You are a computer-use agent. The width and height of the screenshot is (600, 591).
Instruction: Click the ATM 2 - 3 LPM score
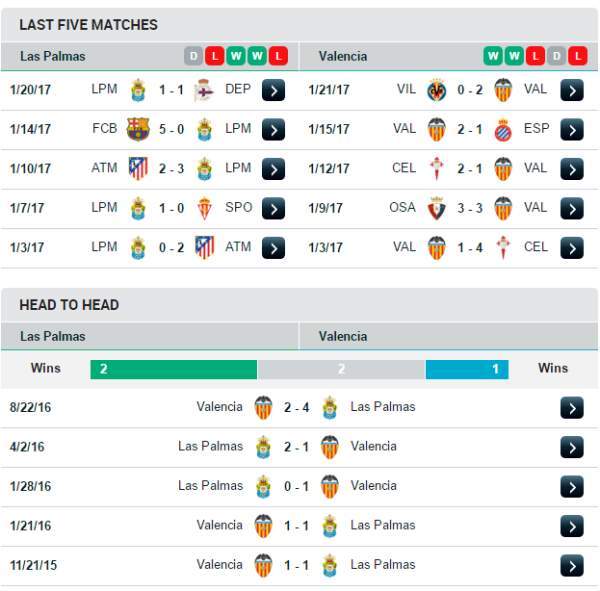[x=171, y=169]
